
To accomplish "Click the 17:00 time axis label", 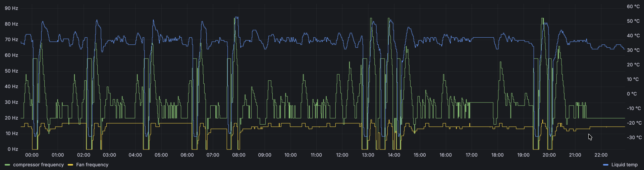I will click(x=472, y=155).
